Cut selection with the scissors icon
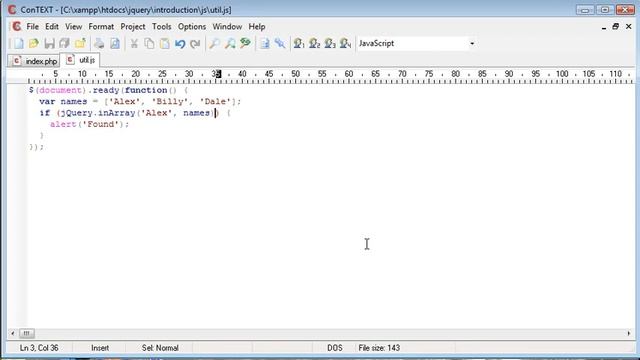 coord(134,43)
